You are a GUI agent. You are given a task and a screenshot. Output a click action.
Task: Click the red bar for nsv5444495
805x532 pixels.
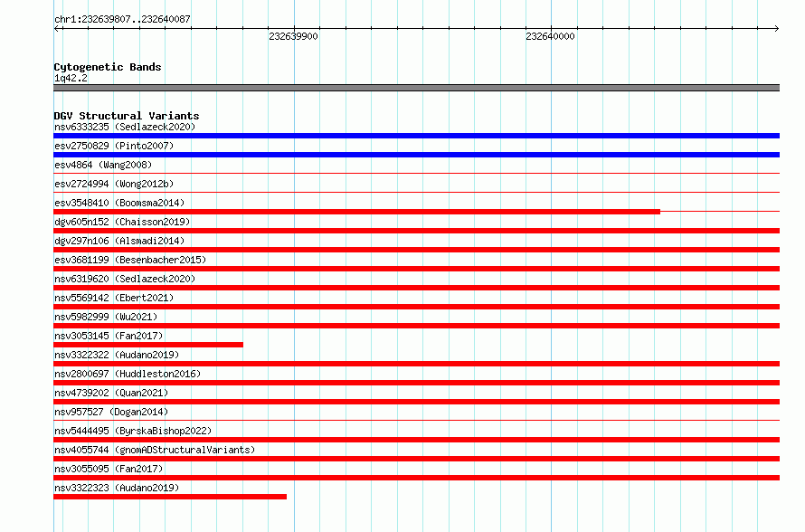(x=416, y=440)
